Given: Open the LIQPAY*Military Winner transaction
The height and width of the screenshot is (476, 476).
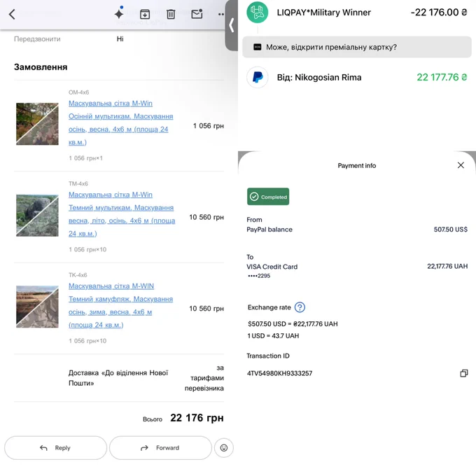Looking at the screenshot, I should [357, 13].
